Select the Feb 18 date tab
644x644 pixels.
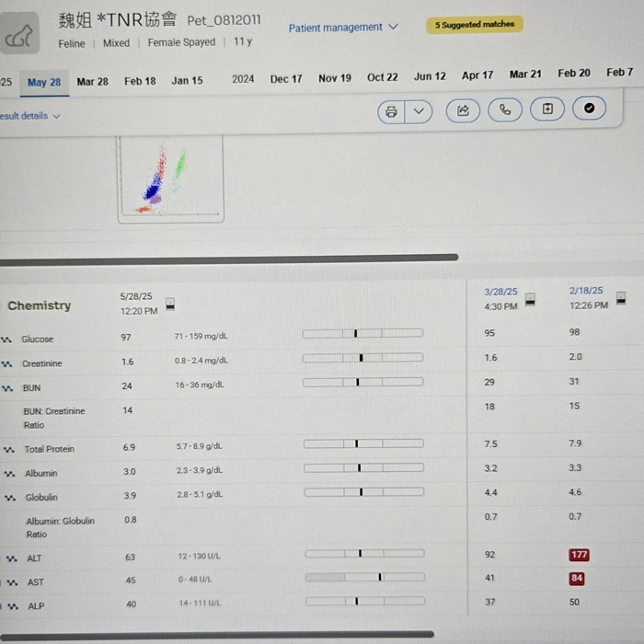pos(140,81)
